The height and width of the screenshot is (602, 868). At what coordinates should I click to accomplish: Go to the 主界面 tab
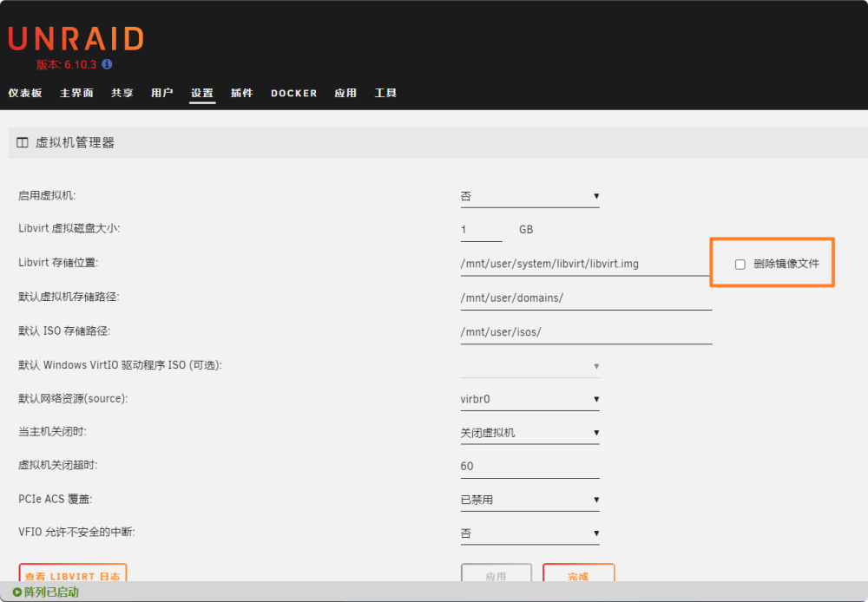[x=76, y=93]
